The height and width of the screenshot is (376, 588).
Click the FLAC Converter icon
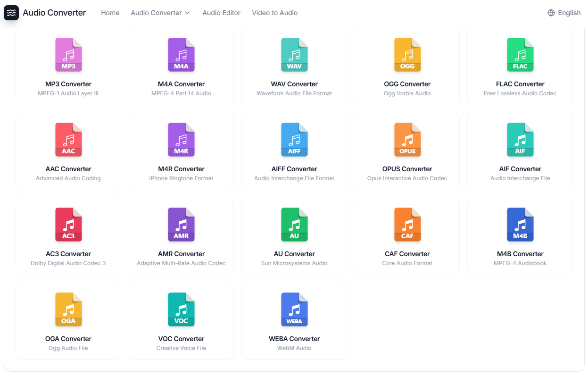(x=520, y=55)
